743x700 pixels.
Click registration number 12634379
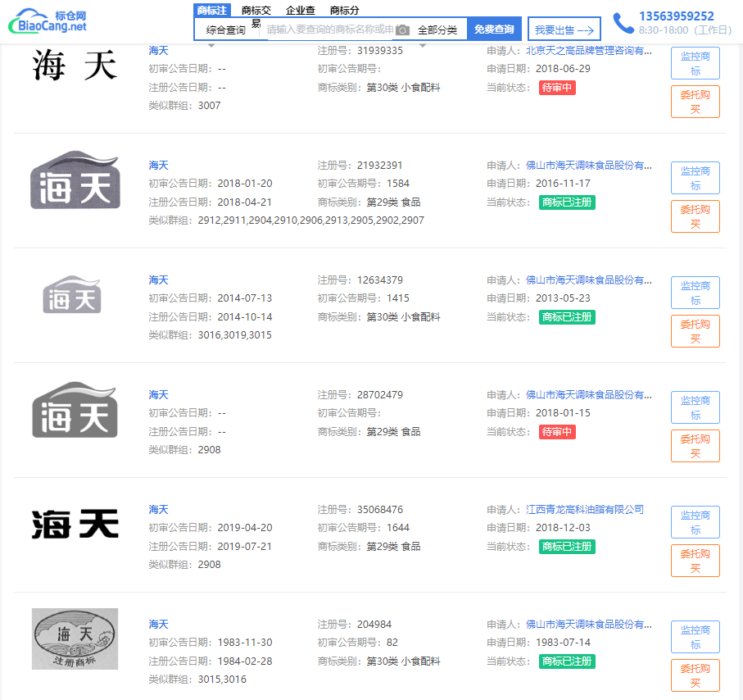pyautogui.click(x=379, y=280)
